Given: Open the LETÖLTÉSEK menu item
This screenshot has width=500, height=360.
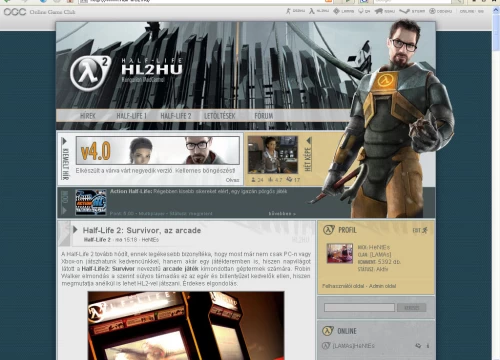Looking at the screenshot, I should (x=220, y=116).
